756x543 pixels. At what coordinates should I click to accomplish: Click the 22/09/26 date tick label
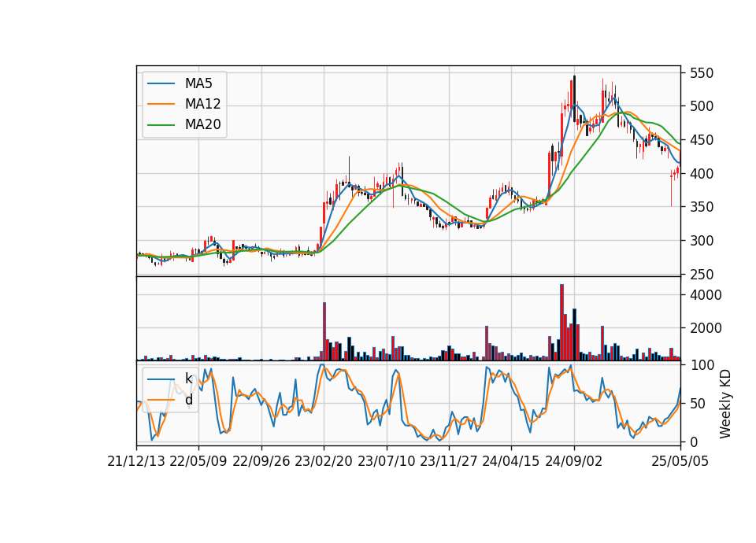[x=261, y=461]
